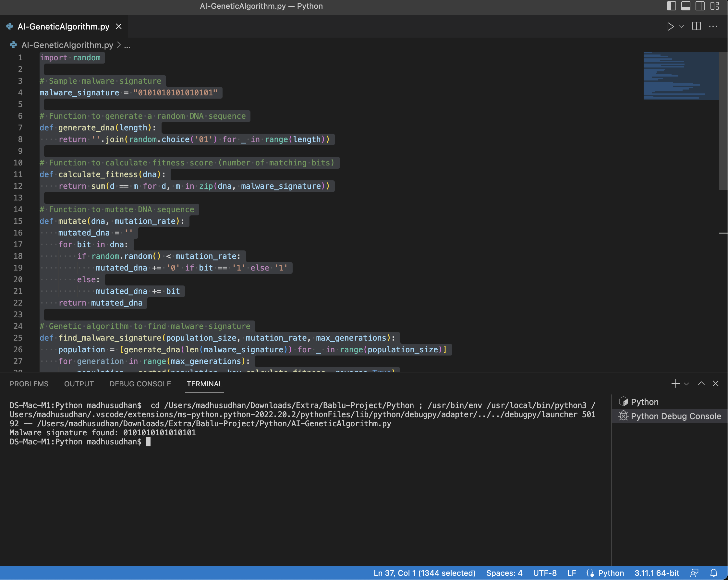
Task: Expand run button dropdown arrow
Action: pos(681,26)
